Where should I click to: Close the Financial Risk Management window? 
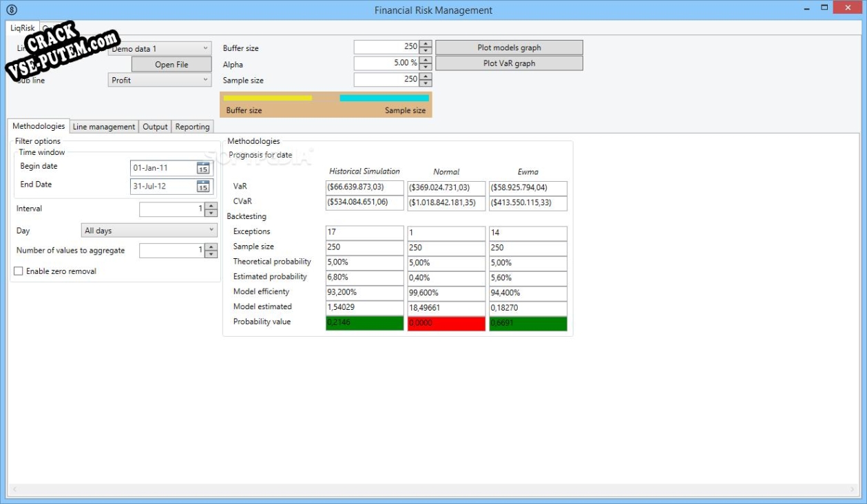click(x=848, y=8)
